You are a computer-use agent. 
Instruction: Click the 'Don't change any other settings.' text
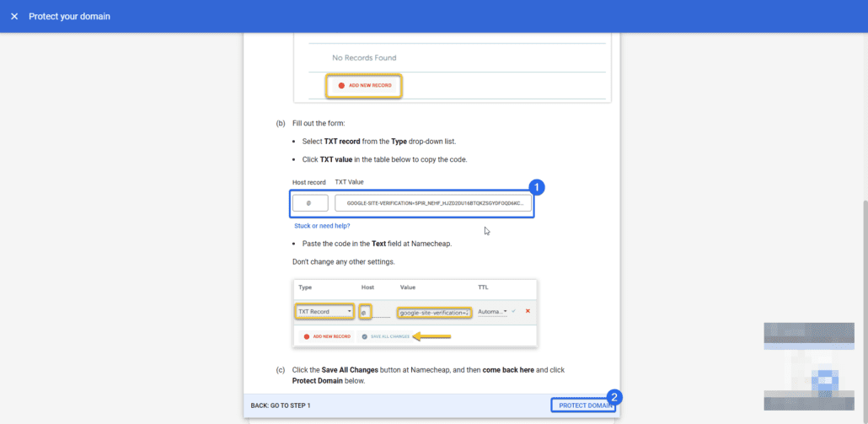tap(343, 261)
